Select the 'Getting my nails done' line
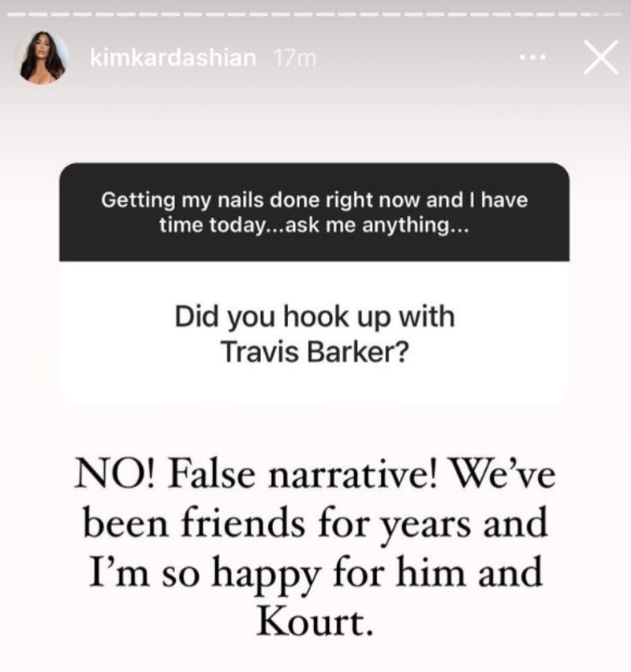631x672 pixels. pos(314,200)
